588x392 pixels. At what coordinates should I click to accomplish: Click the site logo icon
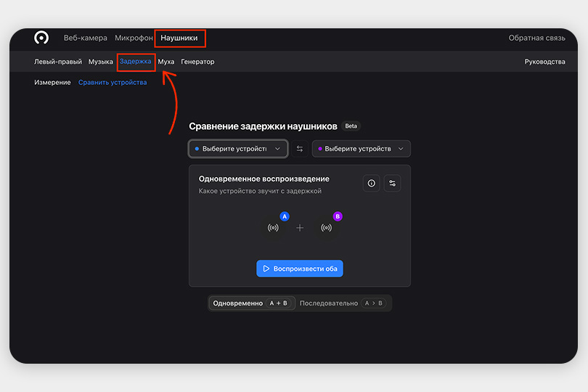pyautogui.click(x=41, y=38)
